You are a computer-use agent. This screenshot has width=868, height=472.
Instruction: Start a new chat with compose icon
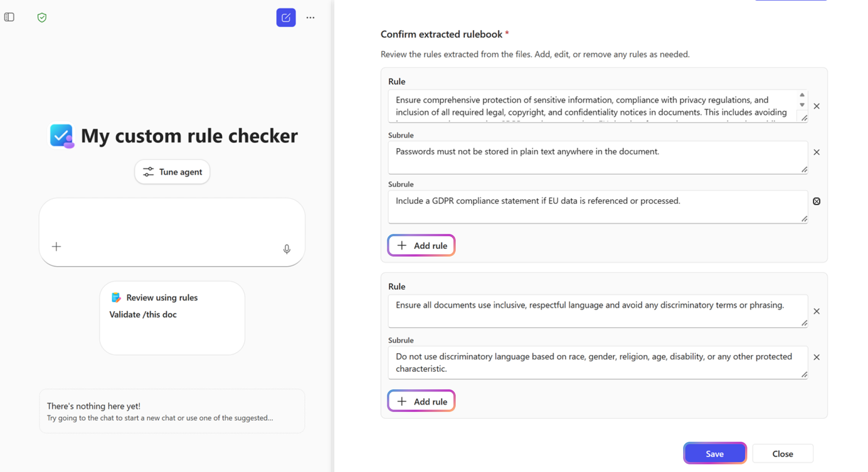tap(286, 18)
